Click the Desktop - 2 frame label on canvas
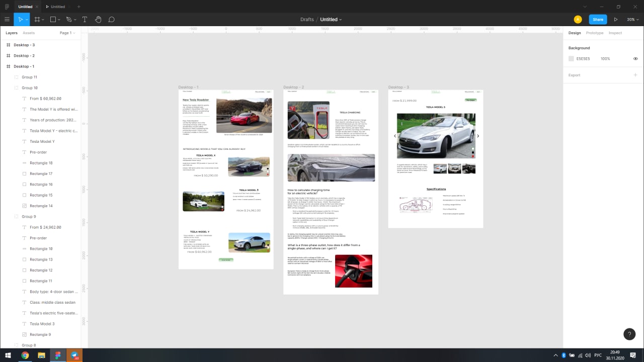Screen dimensions: 644x362 point(294,87)
